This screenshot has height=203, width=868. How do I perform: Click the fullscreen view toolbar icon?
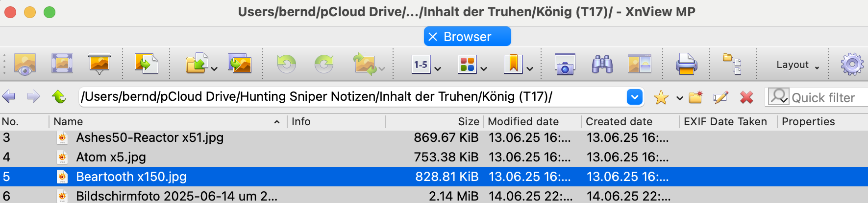(x=62, y=64)
